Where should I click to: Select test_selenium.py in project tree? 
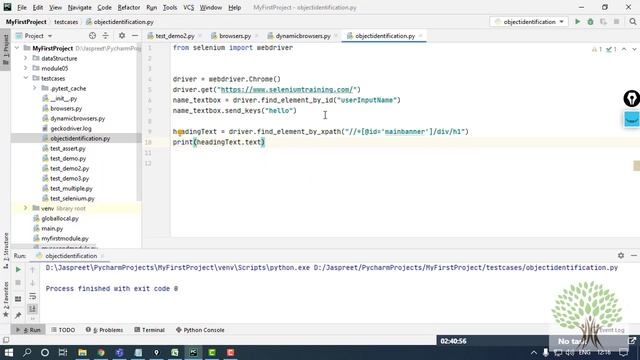pyautogui.click(x=72, y=198)
